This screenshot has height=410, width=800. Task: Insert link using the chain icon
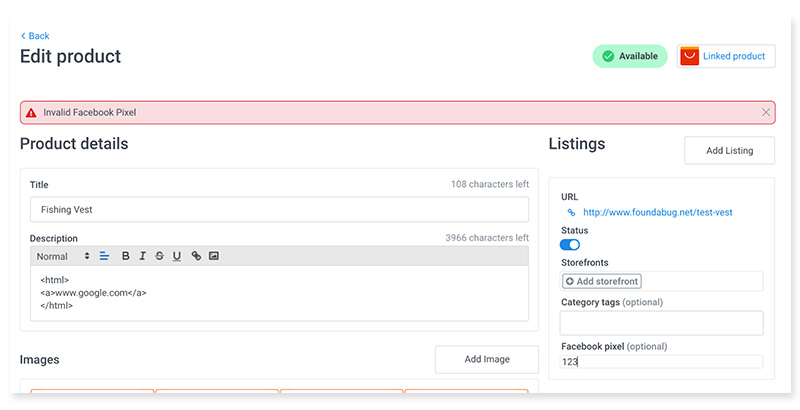tap(196, 256)
